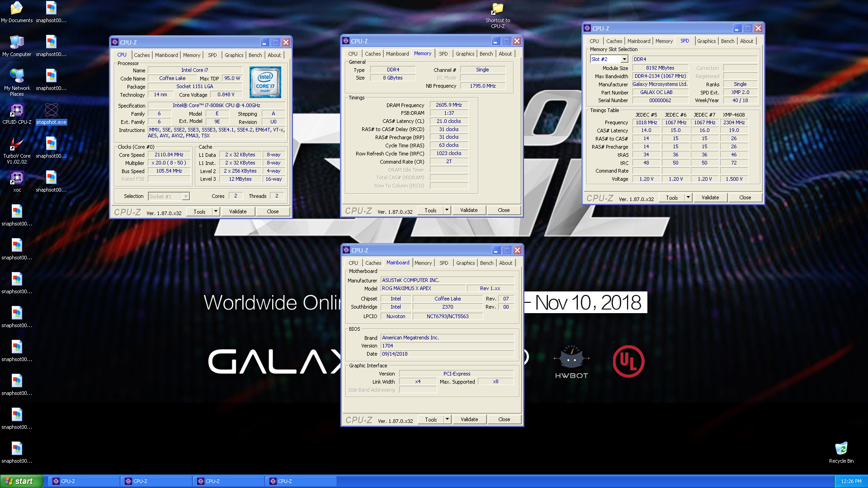Close the SPD CPU-Z window
The width and height of the screenshot is (868, 488).
click(x=758, y=28)
